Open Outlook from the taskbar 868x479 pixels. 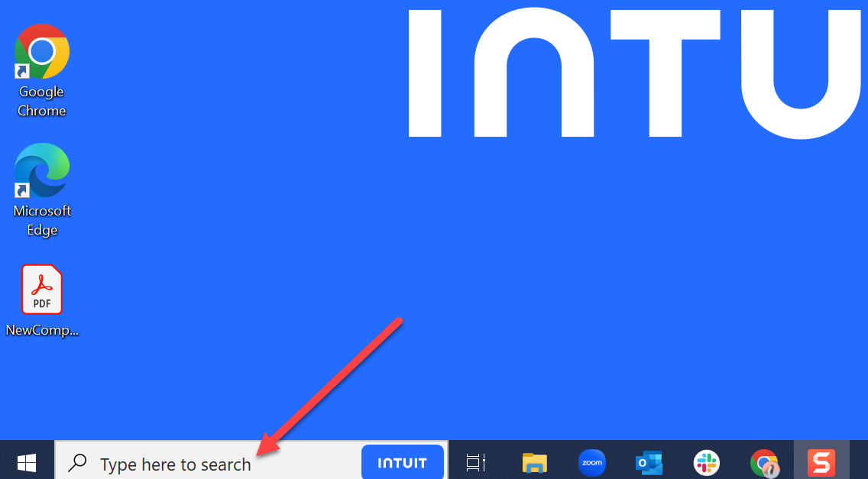click(649, 462)
